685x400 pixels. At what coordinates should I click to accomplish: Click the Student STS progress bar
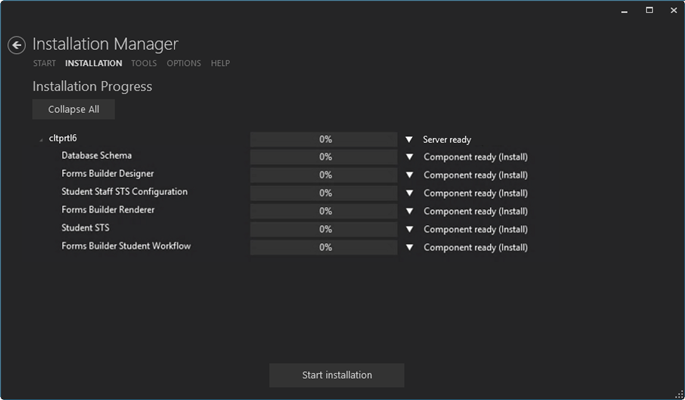pyautogui.click(x=324, y=229)
